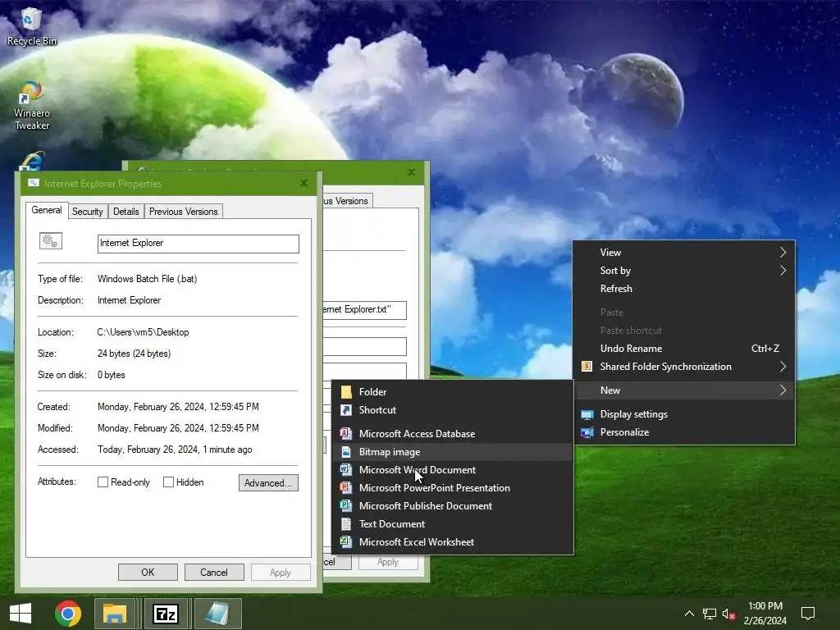Expand the New submenu entry
Image resolution: width=840 pixels, height=630 pixels.
(685, 390)
